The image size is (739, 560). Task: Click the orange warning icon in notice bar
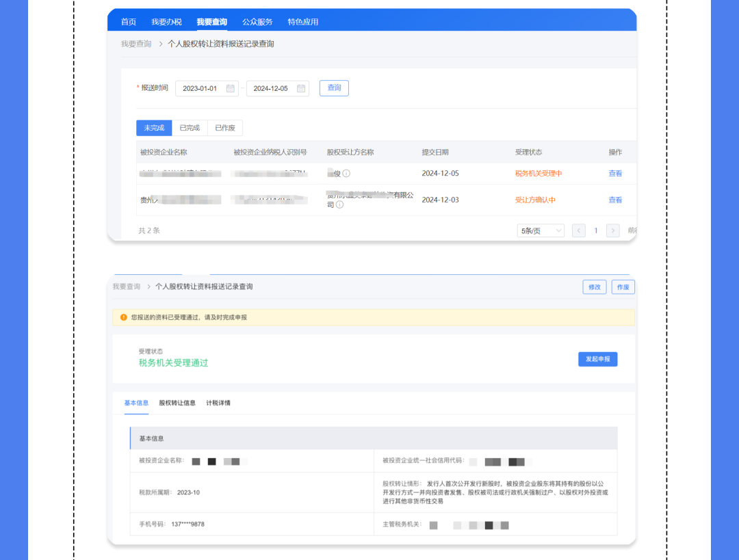click(x=123, y=317)
